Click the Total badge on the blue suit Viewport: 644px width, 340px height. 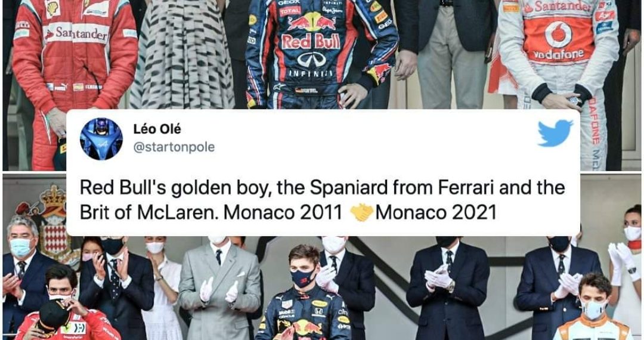point(290,11)
